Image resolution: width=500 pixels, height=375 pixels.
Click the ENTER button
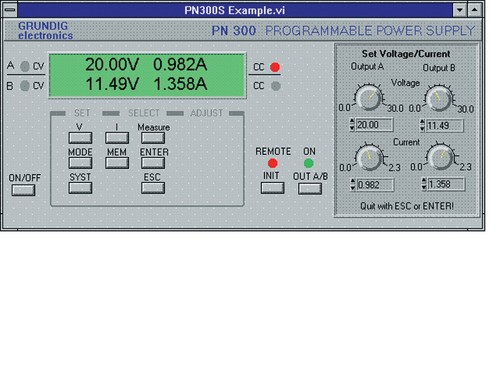click(x=153, y=163)
